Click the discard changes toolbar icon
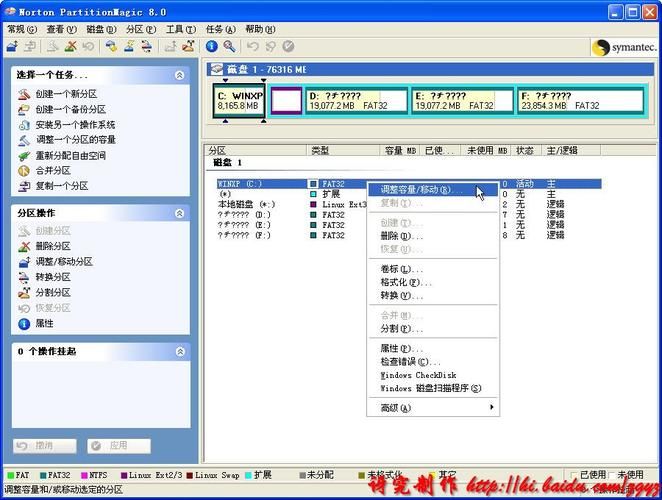The image size is (662, 500). [270, 46]
